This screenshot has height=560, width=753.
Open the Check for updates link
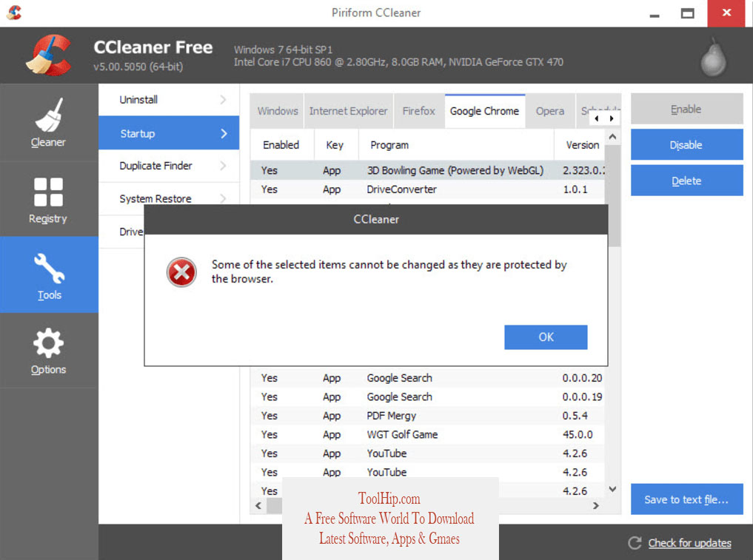click(x=689, y=543)
